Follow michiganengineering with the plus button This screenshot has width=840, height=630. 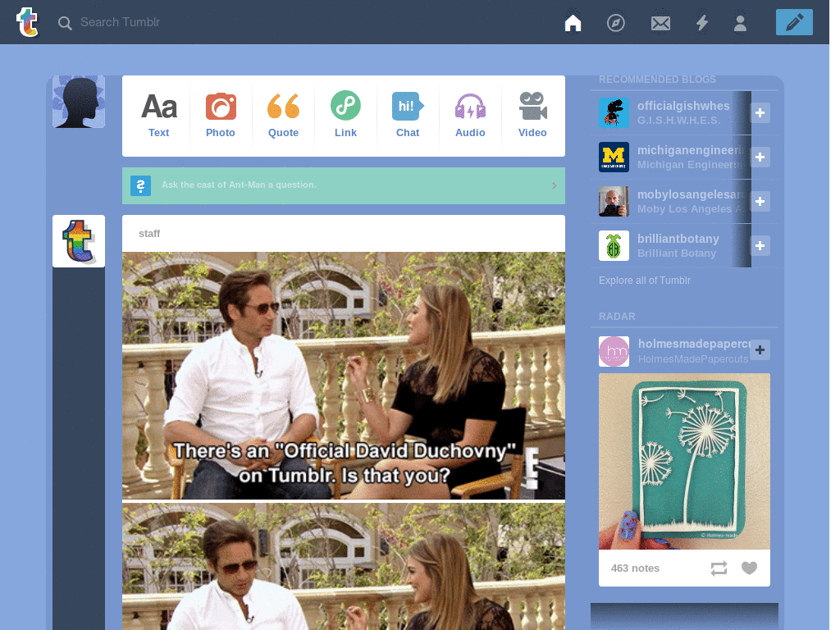(x=760, y=157)
